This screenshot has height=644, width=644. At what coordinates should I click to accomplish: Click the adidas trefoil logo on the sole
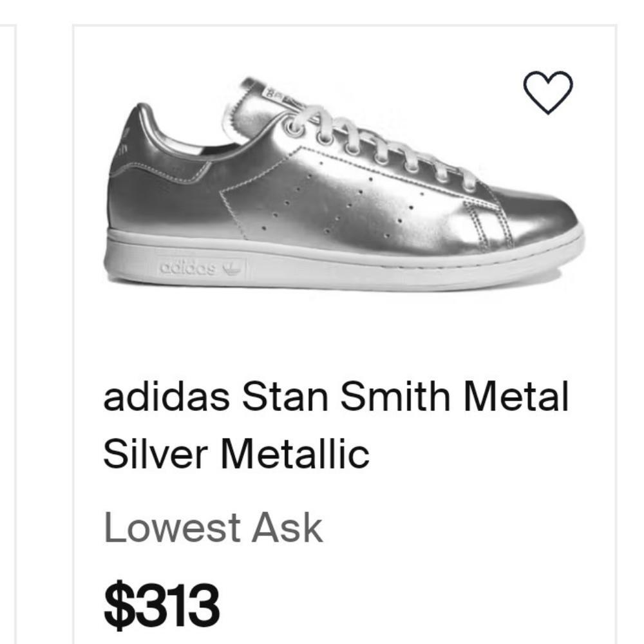pos(231,267)
